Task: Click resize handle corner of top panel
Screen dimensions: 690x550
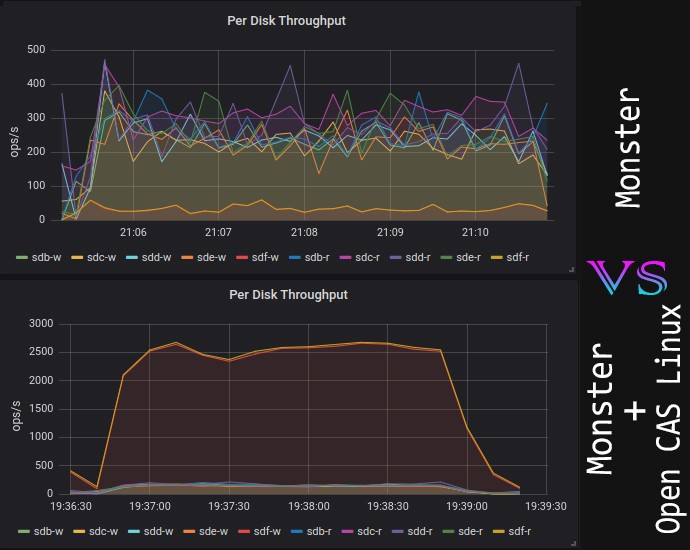Action: pyautogui.click(x=572, y=269)
